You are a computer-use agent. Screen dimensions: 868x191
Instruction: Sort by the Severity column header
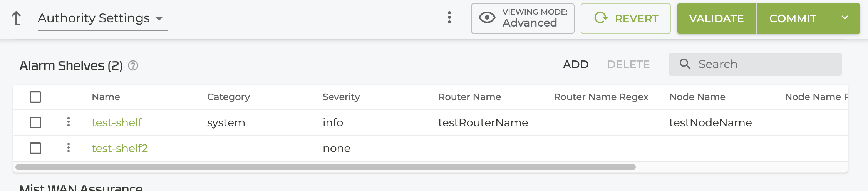341,97
